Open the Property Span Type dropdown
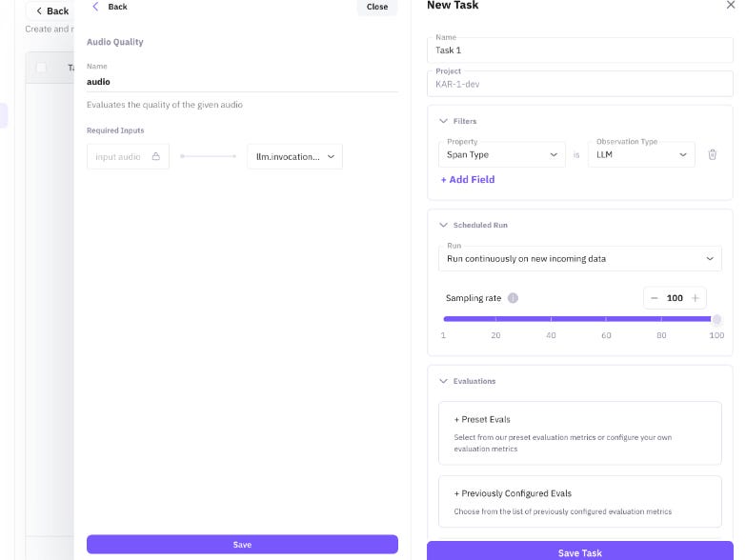Image resolution: width=746 pixels, height=560 pixels. pyautogui.click(x=502, y=154)
